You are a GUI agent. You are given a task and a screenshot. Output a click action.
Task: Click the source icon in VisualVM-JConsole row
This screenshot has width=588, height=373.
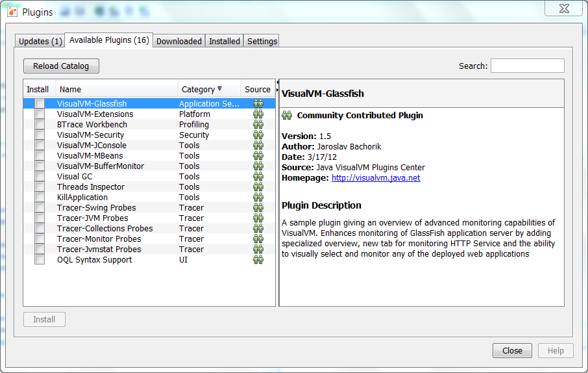[x=258, y=146]
